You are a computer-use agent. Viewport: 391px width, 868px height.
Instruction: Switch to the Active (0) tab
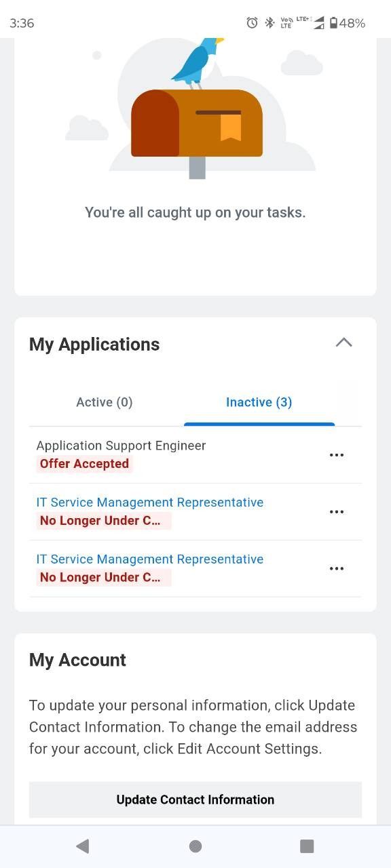click(x=105, y=402)
